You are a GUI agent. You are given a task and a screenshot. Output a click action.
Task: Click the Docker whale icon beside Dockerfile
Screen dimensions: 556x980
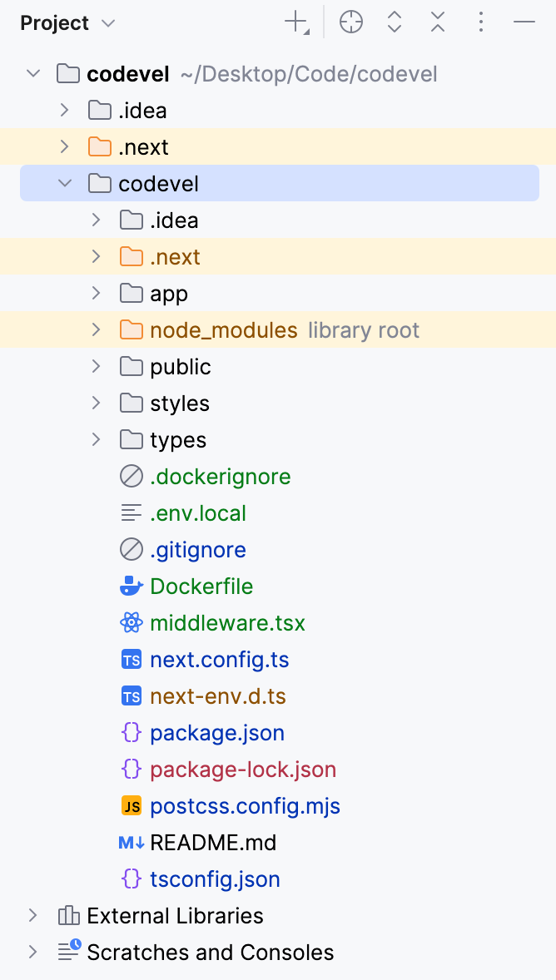[x=132, y=587]
